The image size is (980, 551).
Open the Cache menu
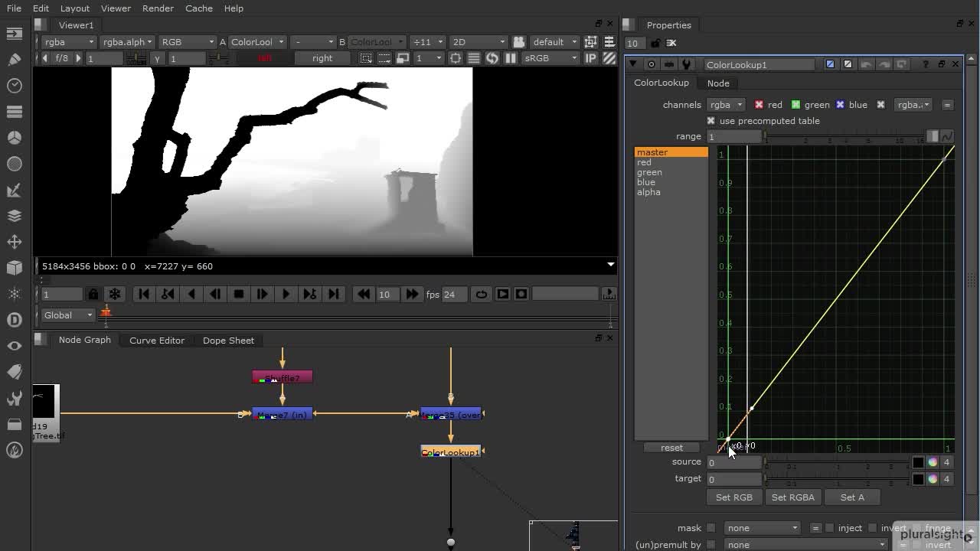(x=198, y=8)
